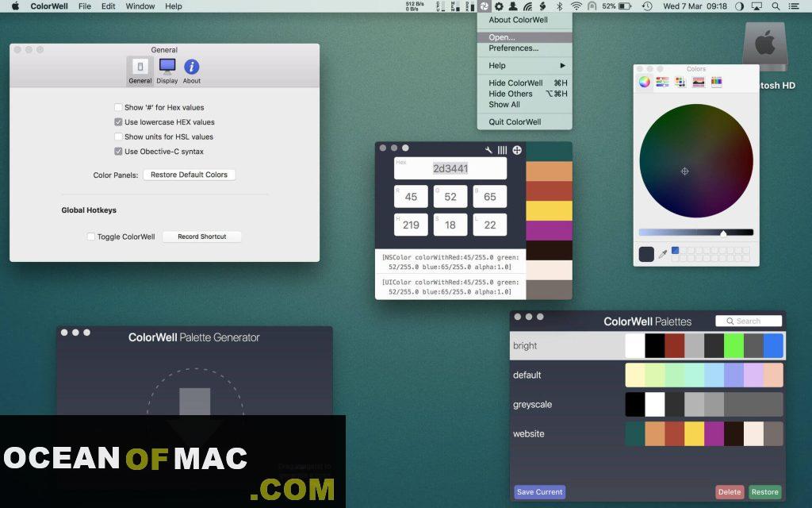Choose Open... in the ColorWell dropdown
Image resolution: width=812 pixels, height=508 pixels.
click(525, 37)
